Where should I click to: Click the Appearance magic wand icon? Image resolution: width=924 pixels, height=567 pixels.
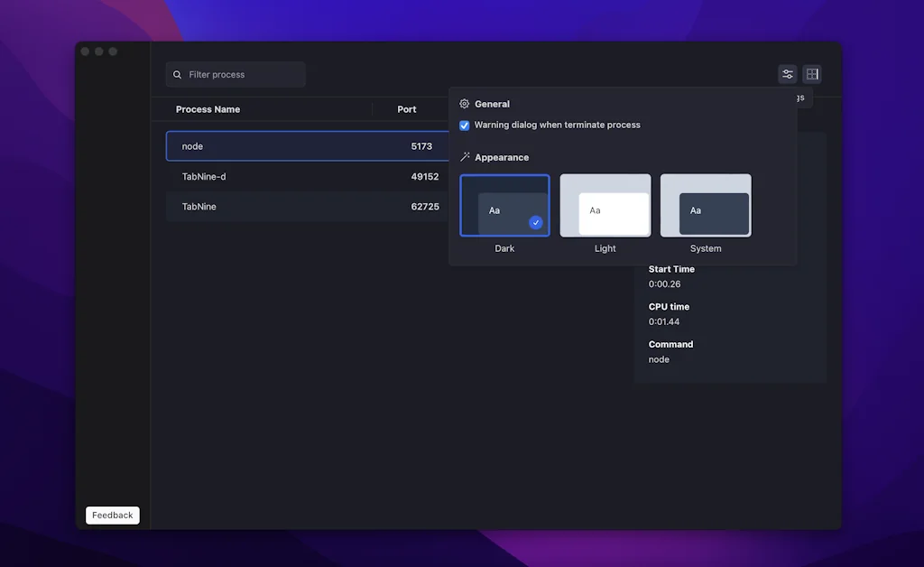click(x=465, y=157)
